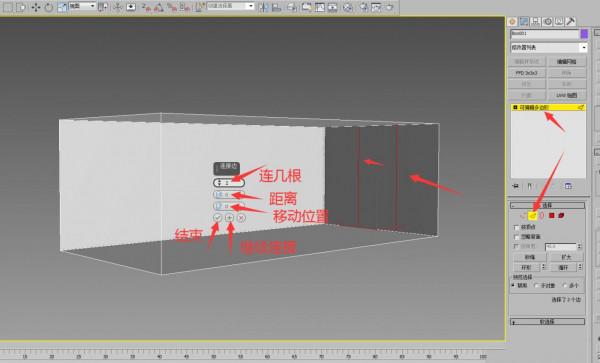
Task: Open the Layer Manager icon
Action: pos(292,7)
